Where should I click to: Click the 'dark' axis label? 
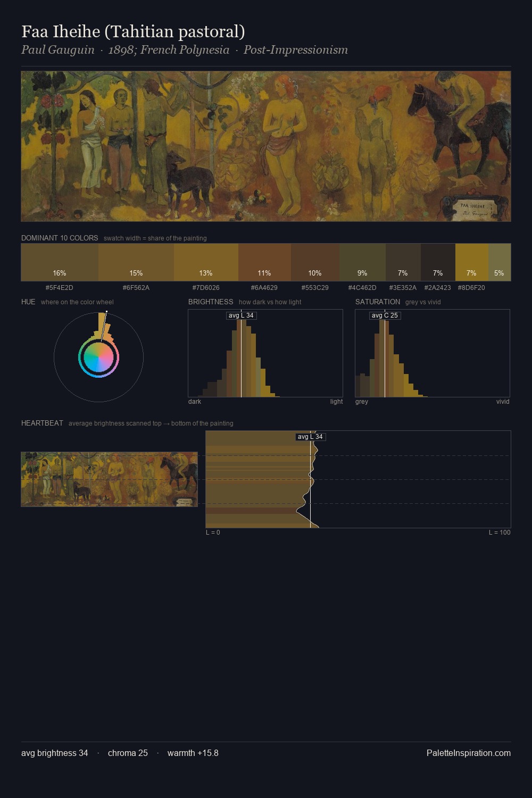pos(195,402)
